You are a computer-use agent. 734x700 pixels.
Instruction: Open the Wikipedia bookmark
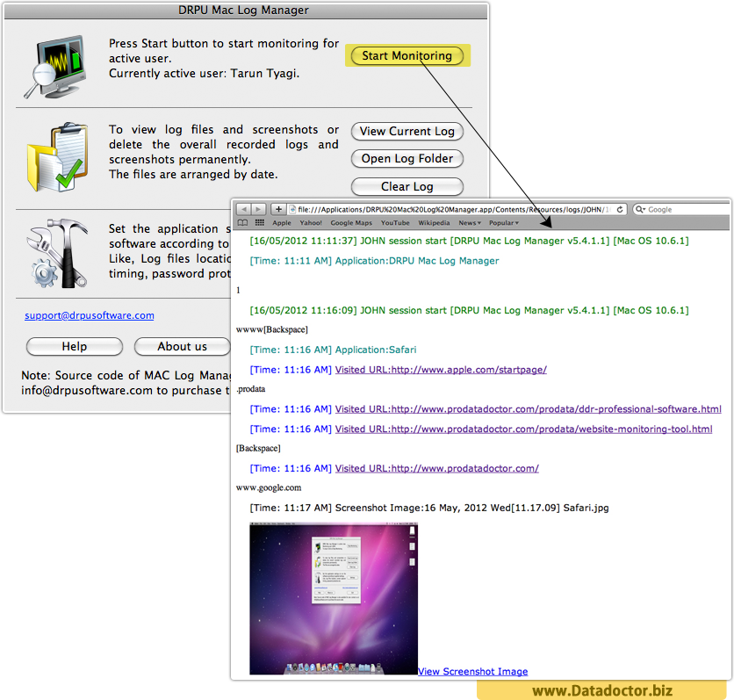(x=434, y=223)
